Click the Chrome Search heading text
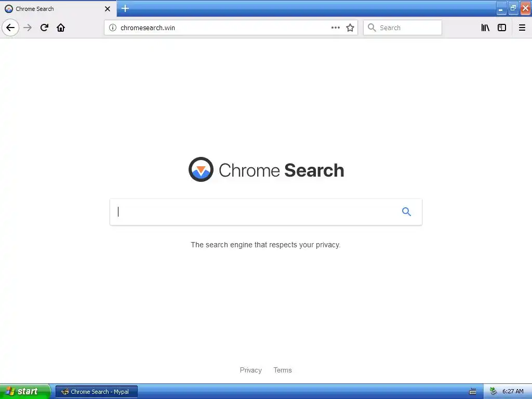 281,170
